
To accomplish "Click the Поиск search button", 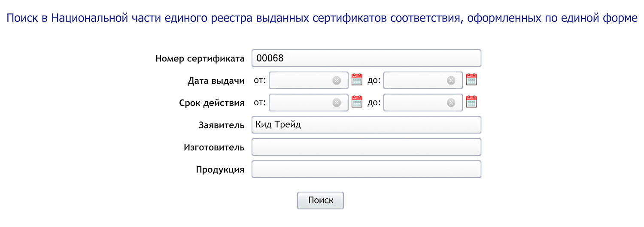I will pos(320,200).
